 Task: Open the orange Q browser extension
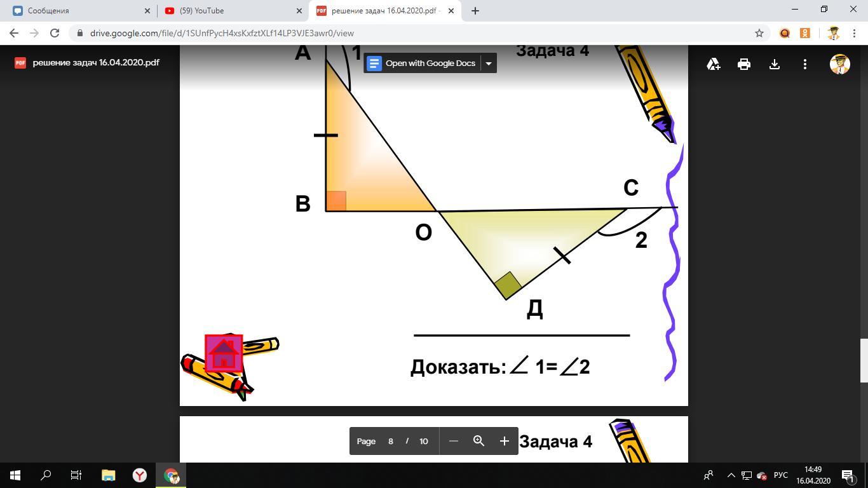[x=785, y=33]
